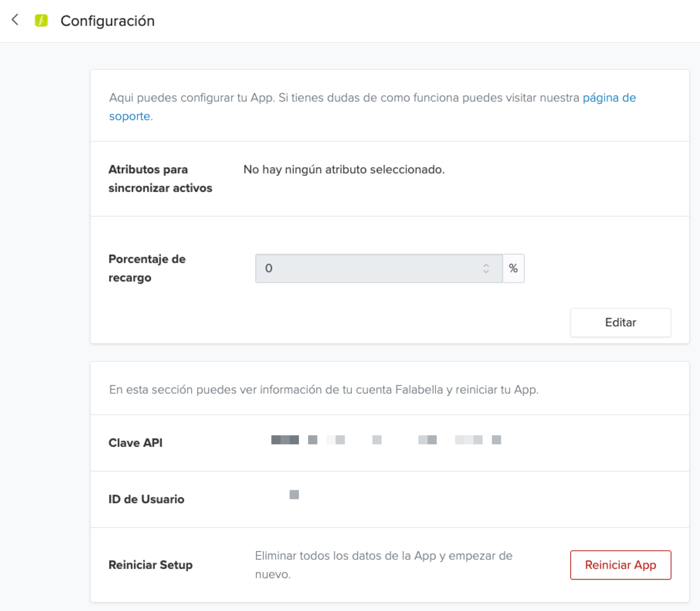Click the 'Eliminar todos los datos' description
700x611 pixels.
383,565
